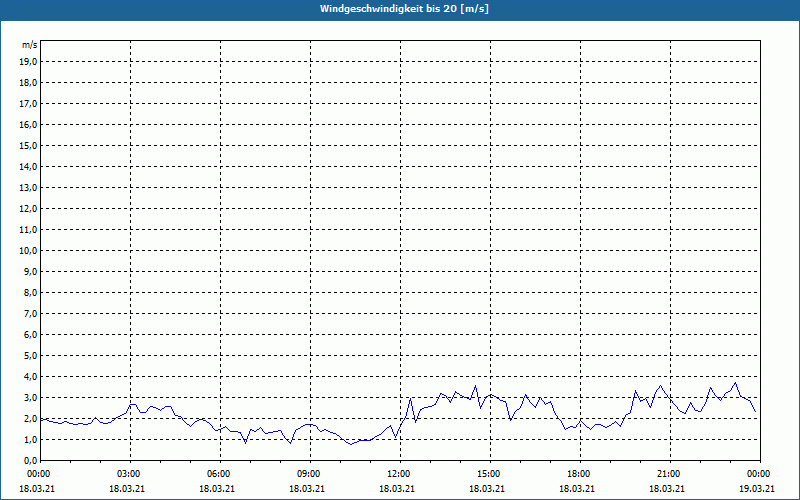Viewport: 800px width, 500px height.
Task: Select the 15,0 y-axis label
Action: 28,145
